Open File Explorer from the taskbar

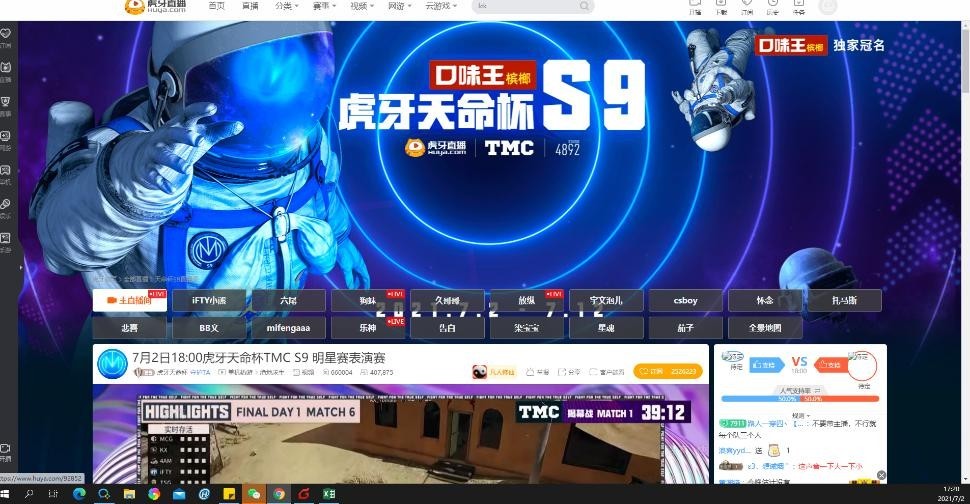129,494
